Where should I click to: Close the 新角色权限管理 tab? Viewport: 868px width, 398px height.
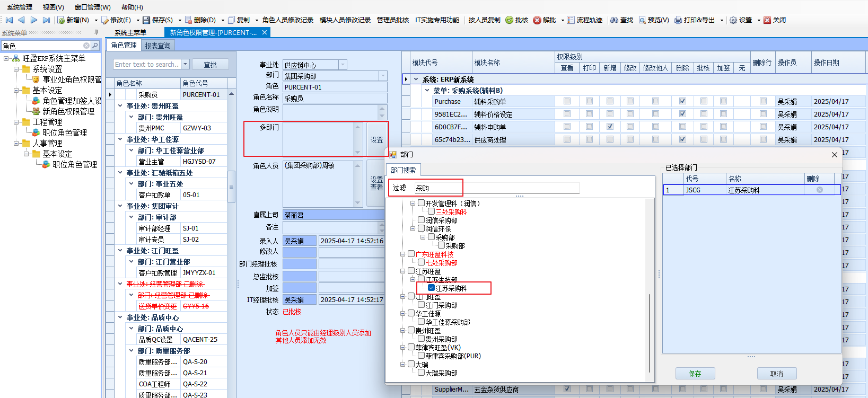coord(264,32)
